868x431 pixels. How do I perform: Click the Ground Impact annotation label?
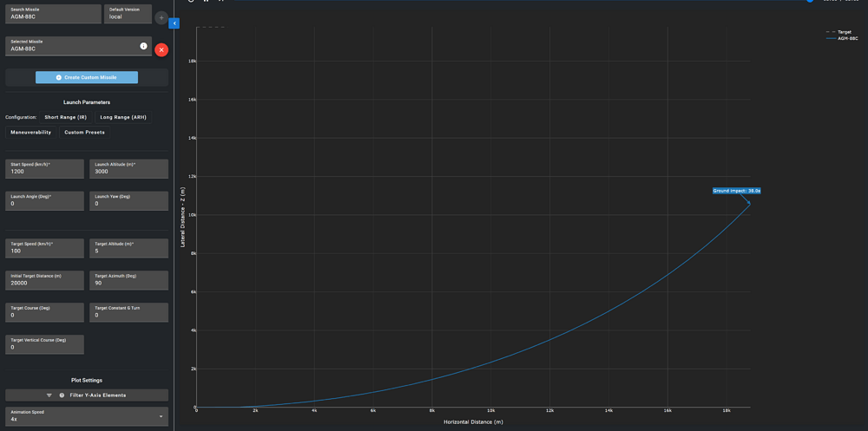(737, 191)
